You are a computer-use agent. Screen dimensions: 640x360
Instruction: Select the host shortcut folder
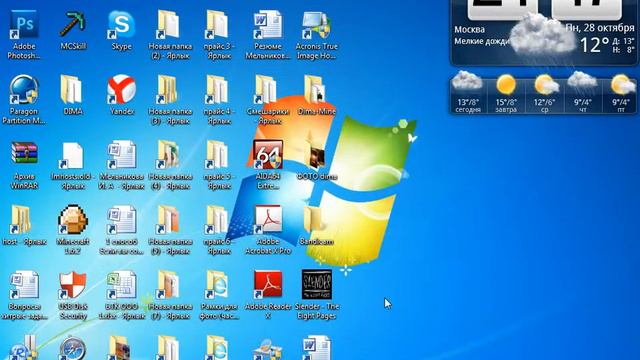tap(24, 225)
